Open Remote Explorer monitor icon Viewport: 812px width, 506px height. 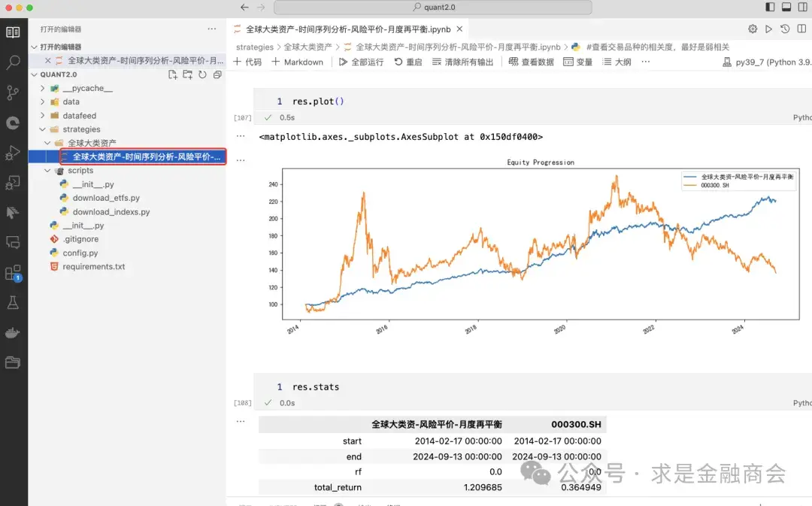[13, 242]
